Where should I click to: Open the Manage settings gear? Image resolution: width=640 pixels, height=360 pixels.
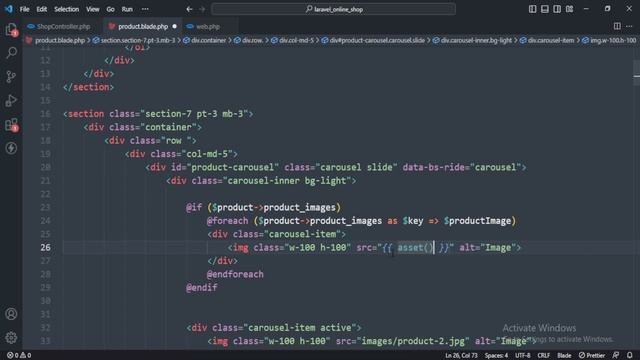point(11,338)
